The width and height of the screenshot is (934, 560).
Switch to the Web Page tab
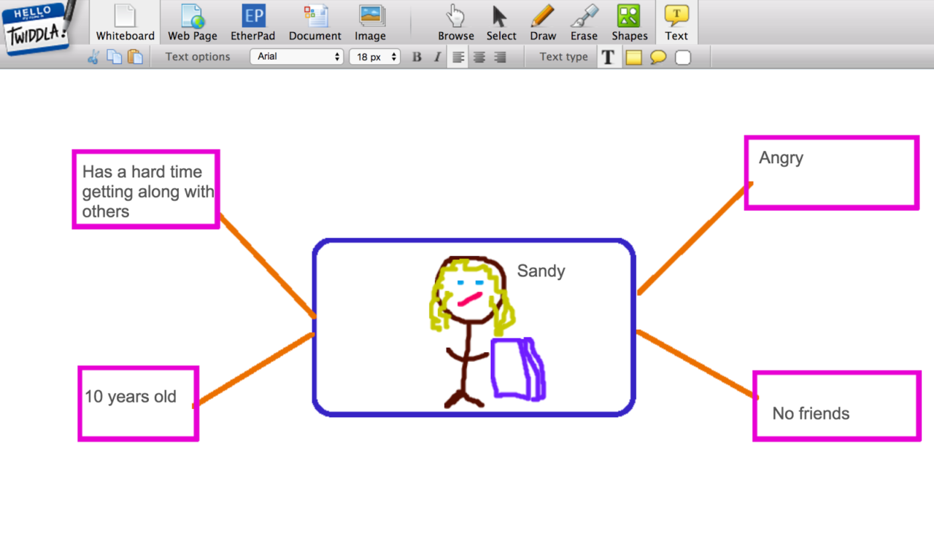point(193,23)
